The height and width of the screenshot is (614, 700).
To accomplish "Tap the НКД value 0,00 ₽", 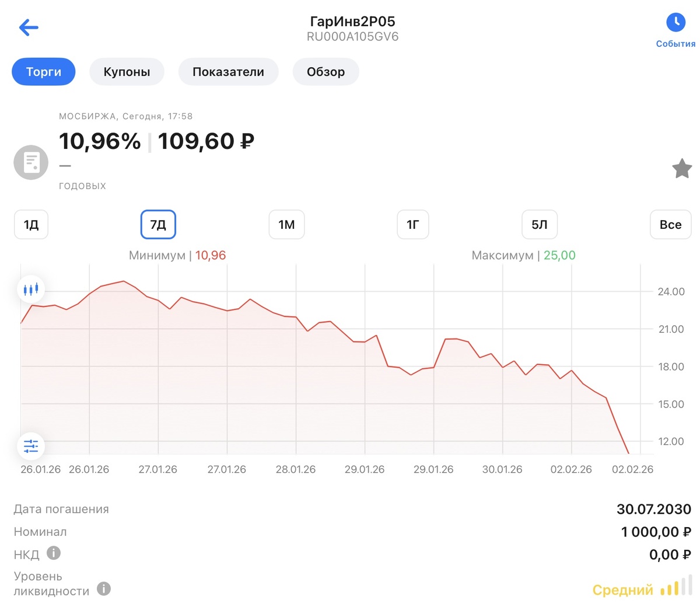I will (670, 554).
